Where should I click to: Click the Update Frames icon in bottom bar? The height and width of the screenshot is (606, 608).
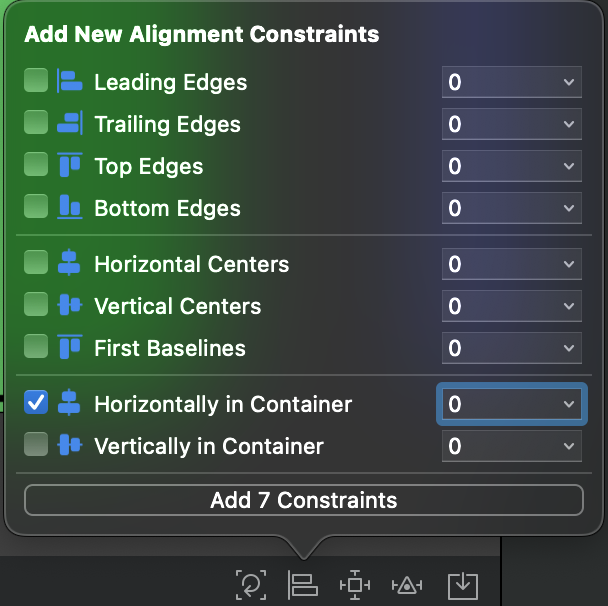[250, 583]
